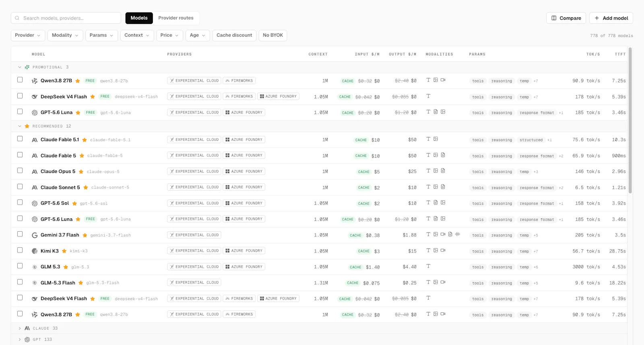644x345 pixels.
Task: Click the Fireworks provider tag for first Qwen3.8 27B
Action: 239,81
